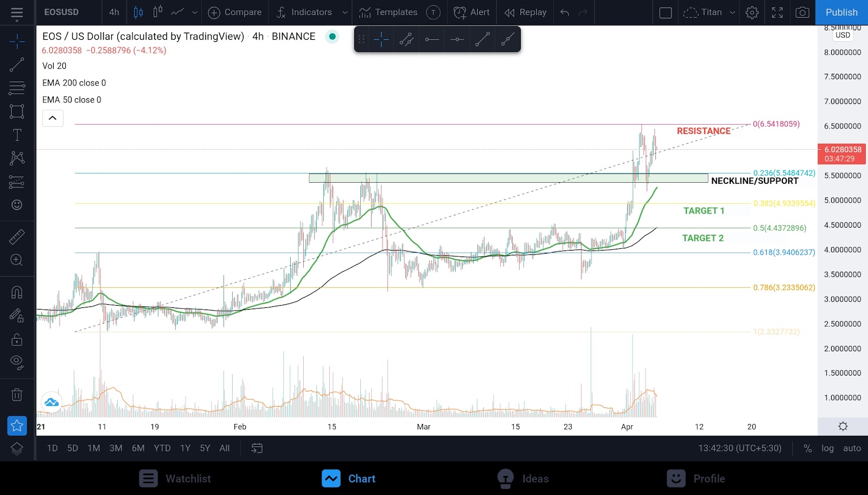
Task: Change the 4h timeframe interval
Action: point(114,12)
